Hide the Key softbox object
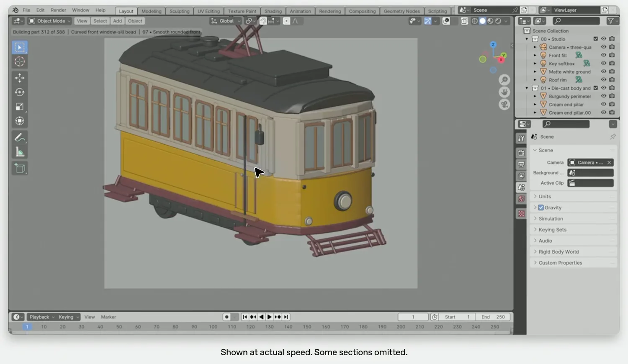 pos(603,63)
